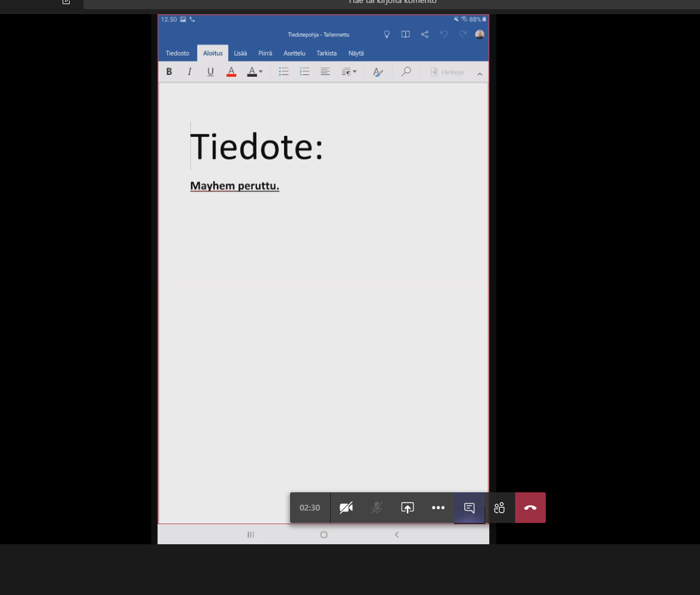This screenshot has width=700, height=595.
Task: Toggle underline text formatting
Action: coord(210,72)
